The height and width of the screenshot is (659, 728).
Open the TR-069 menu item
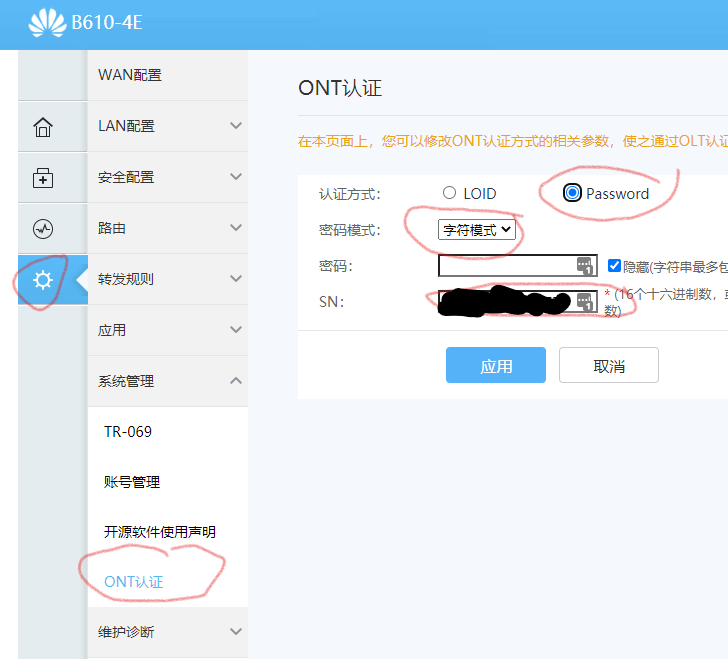pyautogui.click(x=128, y=432)
